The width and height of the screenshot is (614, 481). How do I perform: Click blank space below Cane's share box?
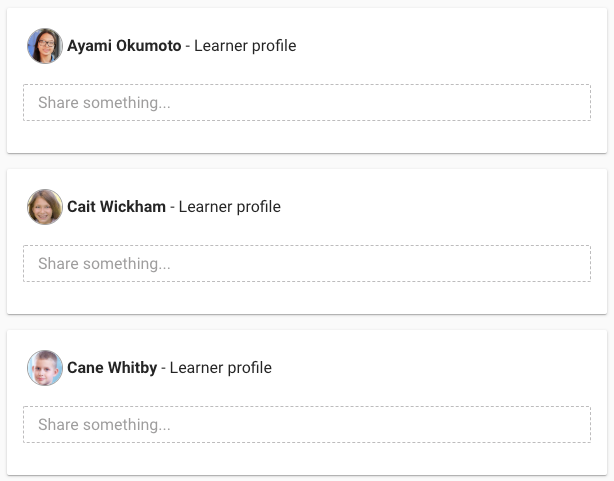[306, 459]
